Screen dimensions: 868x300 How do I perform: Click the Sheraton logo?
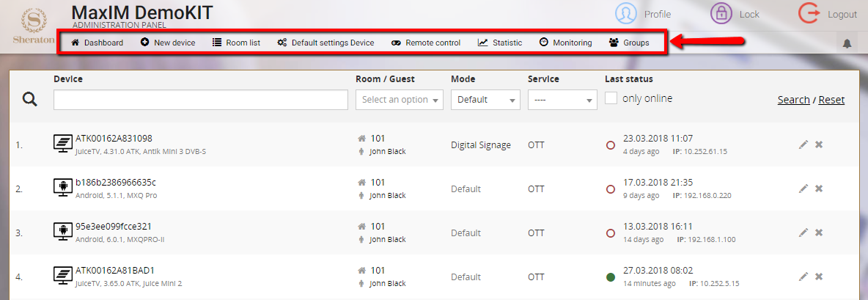click(33, 26)
